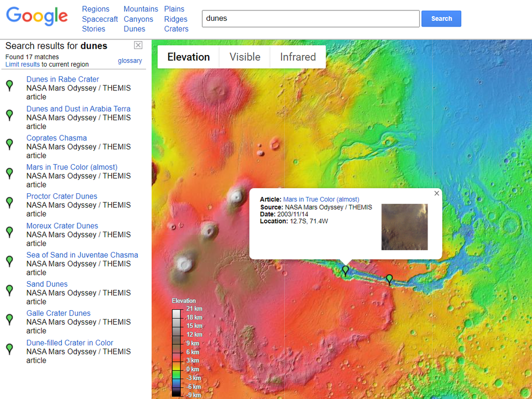532x399 pixels.
Task: Click pin icon beside Galle Crater Dunes
Action: tap(10, 320)
